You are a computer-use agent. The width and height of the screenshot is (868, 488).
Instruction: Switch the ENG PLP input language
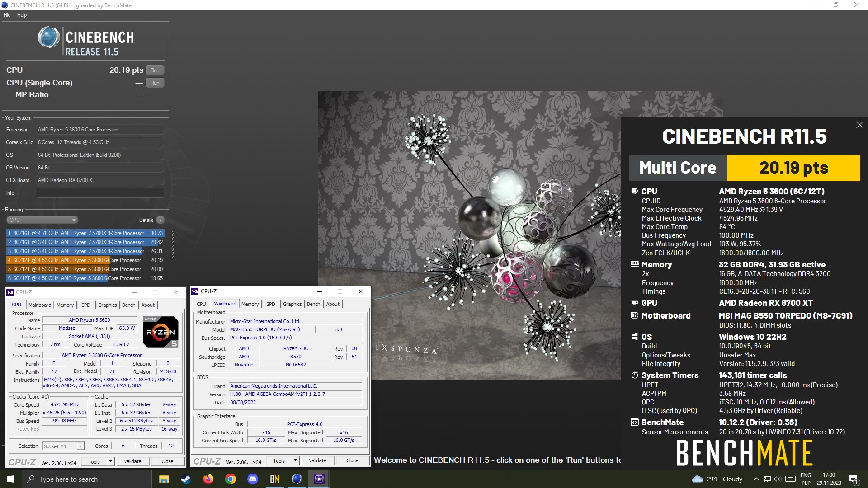(806, 479)
